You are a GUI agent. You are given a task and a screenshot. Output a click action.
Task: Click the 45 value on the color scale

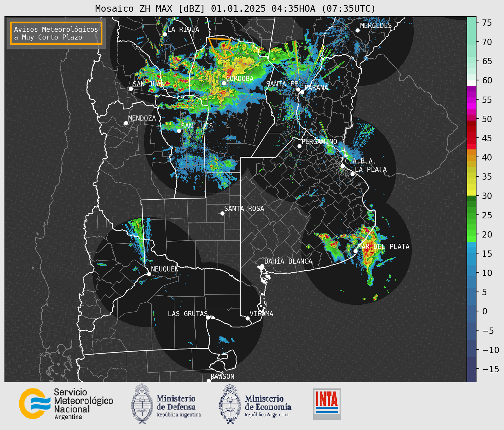[487, 138]
